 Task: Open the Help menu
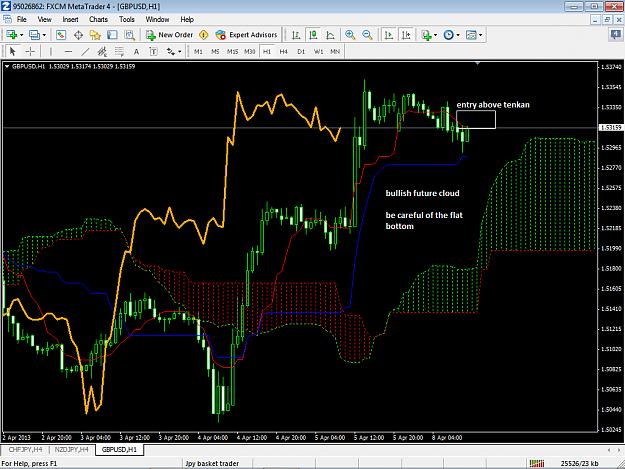click(x=187, y=19)
